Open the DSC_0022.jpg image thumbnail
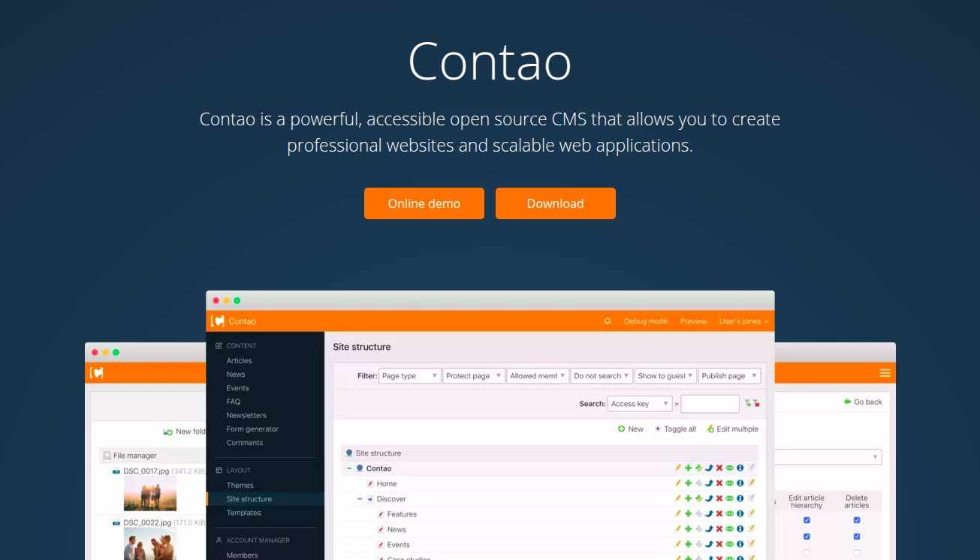 tap(150, 544)
